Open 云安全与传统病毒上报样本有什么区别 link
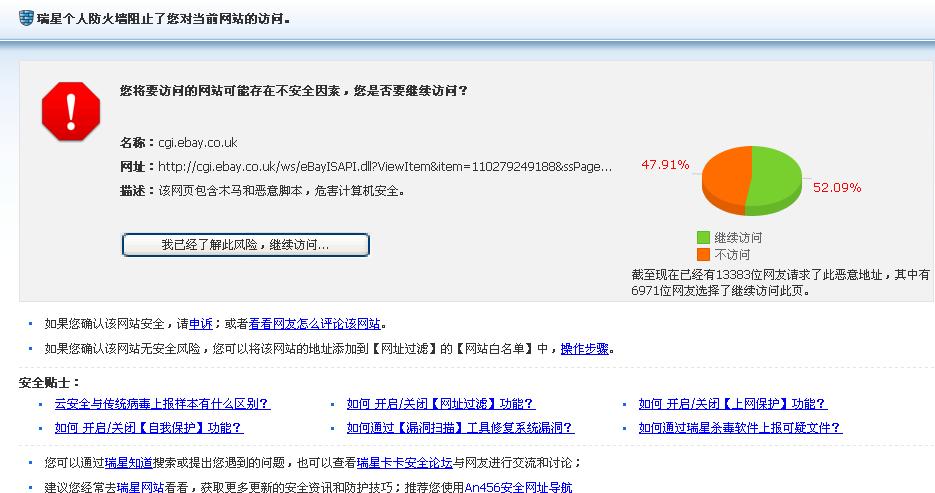This screenshot has width=935, height=493. coord(162,404)
